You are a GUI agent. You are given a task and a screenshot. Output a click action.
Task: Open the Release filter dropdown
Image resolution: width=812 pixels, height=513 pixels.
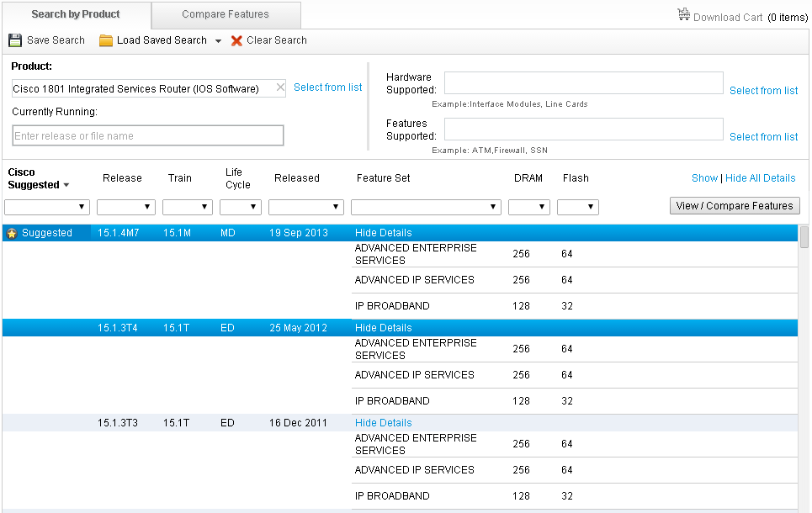point(126,207)
